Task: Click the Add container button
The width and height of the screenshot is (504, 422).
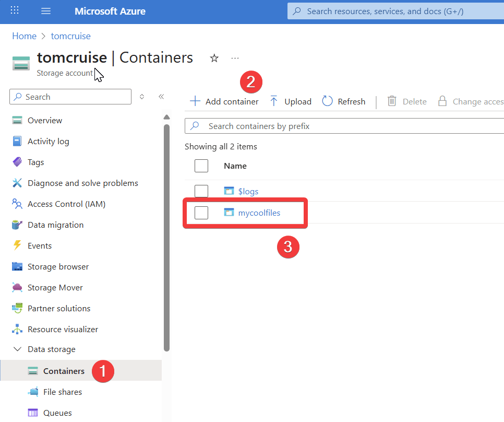Action: coord(224,101)
